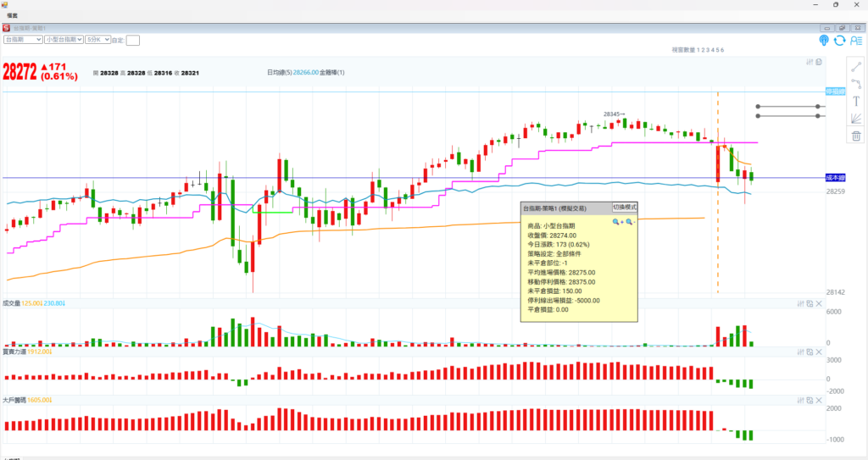Viewport: 868px width, 460px height.
Task: Set window count to 4
Action: tap(714, 51)
